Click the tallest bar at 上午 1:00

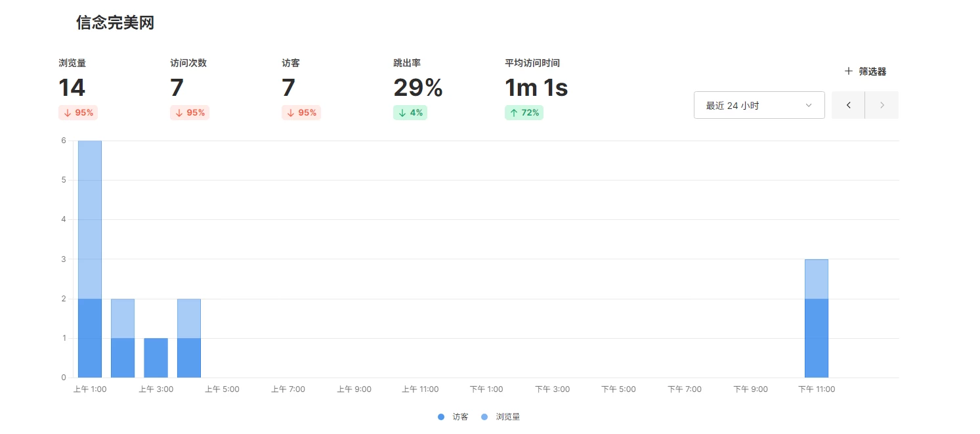point(90,259)
